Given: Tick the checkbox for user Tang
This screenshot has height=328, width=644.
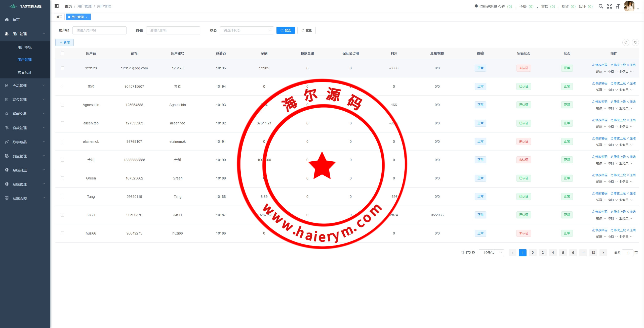Looking at the screenshot, I should click(x=62, y=197).
